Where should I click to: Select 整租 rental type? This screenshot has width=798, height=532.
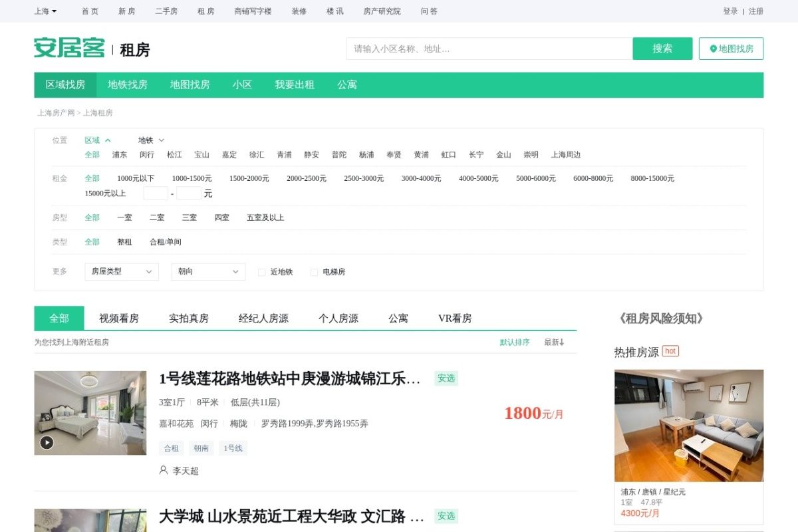tap(124, 242)
